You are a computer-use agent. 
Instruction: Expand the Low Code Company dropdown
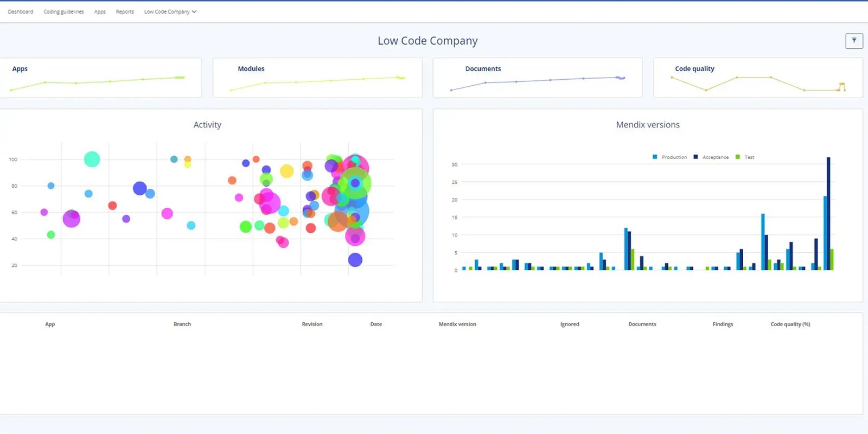point(170,11)
